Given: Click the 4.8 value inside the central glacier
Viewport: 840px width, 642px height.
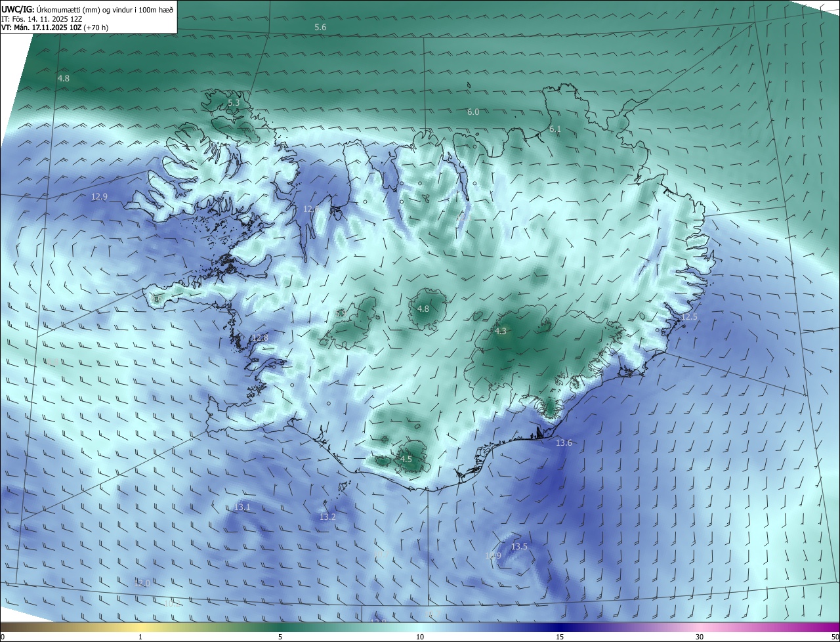Looking at the screenshot, I should 423,309.
